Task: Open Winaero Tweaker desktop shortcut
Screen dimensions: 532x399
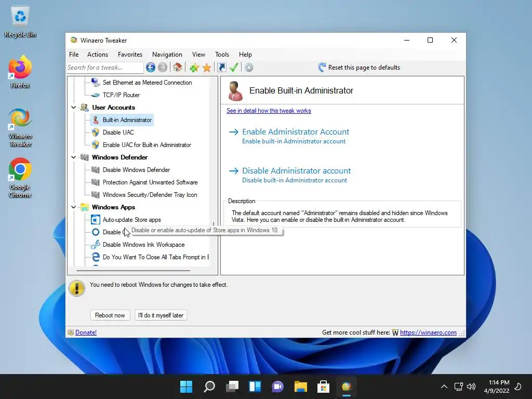Action: pyautogui.click(x=20, y=128)
